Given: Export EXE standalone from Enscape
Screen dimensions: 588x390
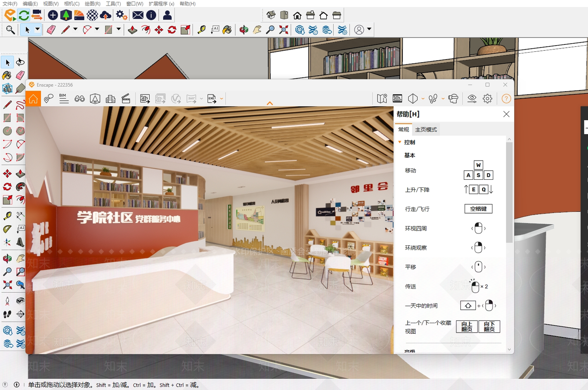Looking at the screenshot, I should pyautogui.click(x=212, y=99).
